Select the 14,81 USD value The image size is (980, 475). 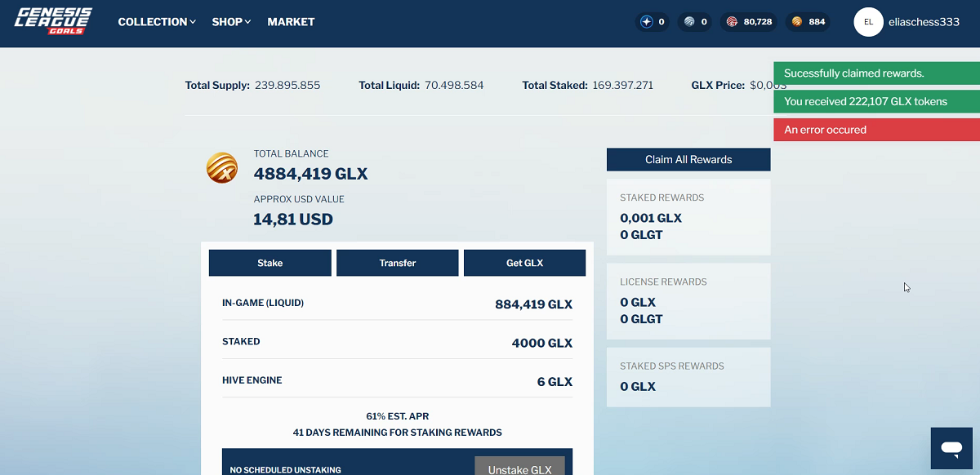pos(293,219)
